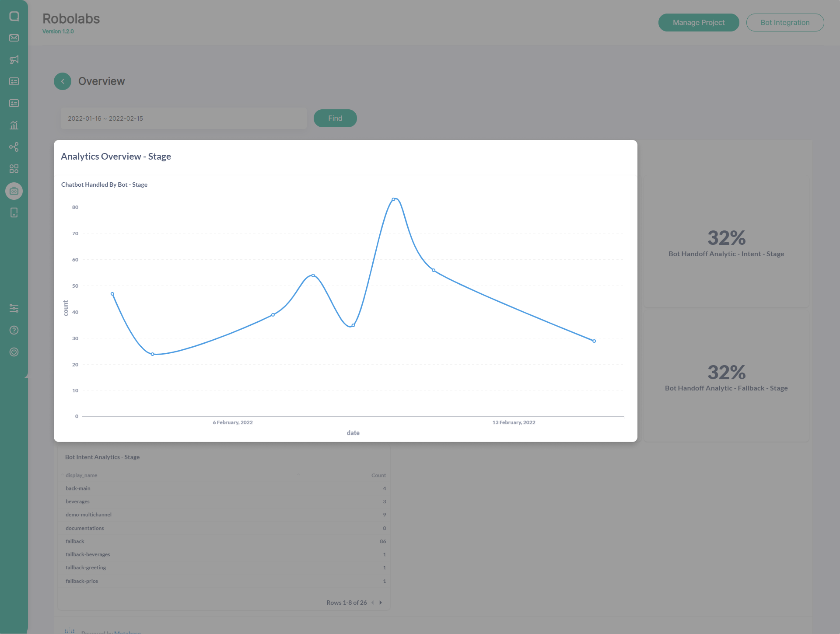Open the mobile device sidebar icon

(x=14, y=213)
